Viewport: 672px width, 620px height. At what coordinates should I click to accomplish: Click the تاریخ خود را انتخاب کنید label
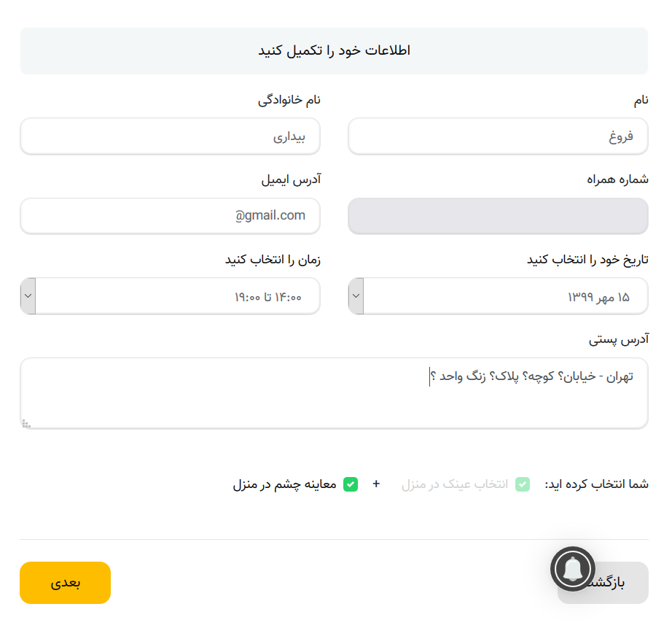(x=587, y=260)
